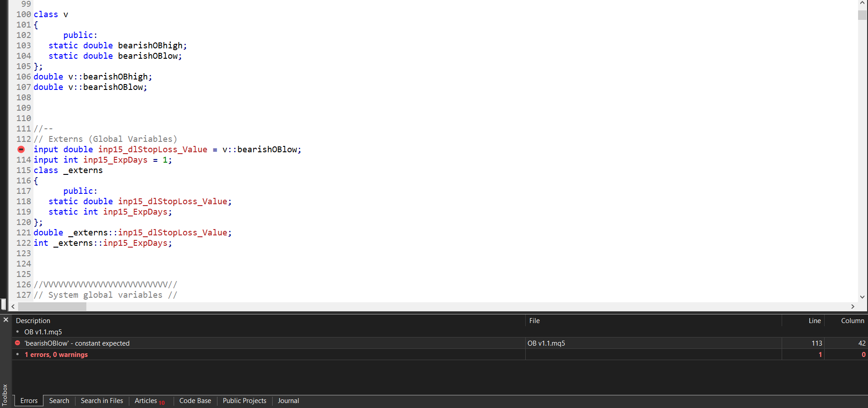Viewport: 868px width, 408px height.
Task: Click 'static double bearishOBhigh;' on line 103
Action: coord(118,46)
